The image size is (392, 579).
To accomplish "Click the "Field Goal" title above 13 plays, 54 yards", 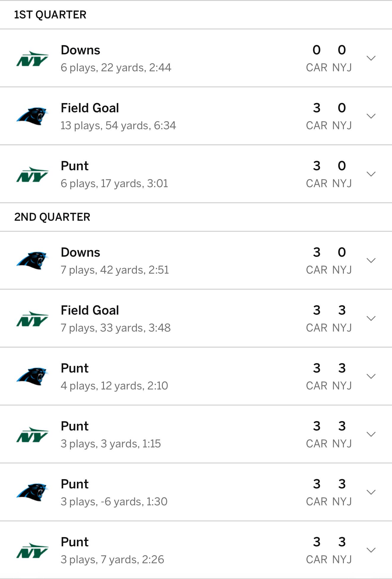I will pos(90,108).
